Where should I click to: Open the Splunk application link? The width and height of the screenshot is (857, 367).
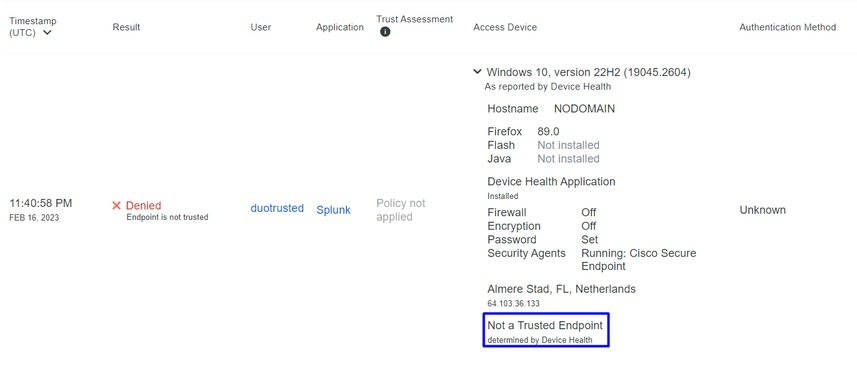[333, 210]
